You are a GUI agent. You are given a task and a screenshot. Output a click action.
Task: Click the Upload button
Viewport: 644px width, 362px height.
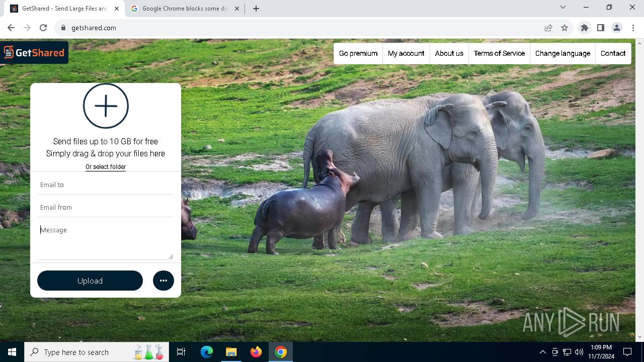pos(90,281)
